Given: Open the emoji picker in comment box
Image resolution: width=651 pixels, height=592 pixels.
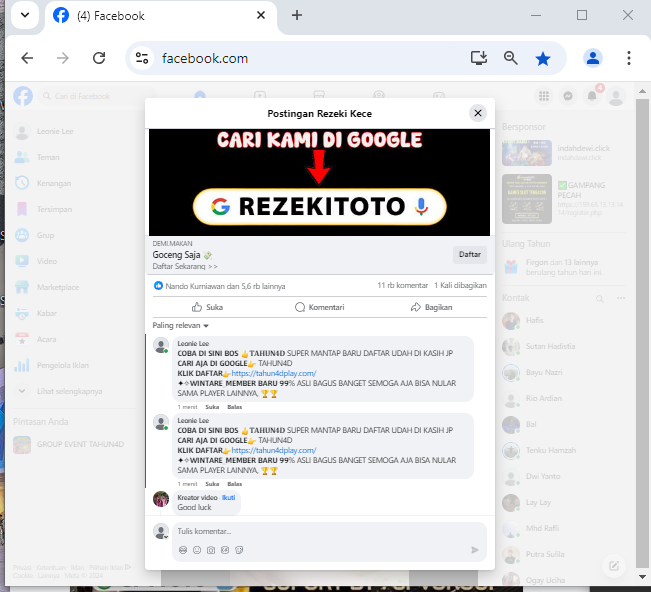Looking at the screenshot, I should tap(197, 550).
